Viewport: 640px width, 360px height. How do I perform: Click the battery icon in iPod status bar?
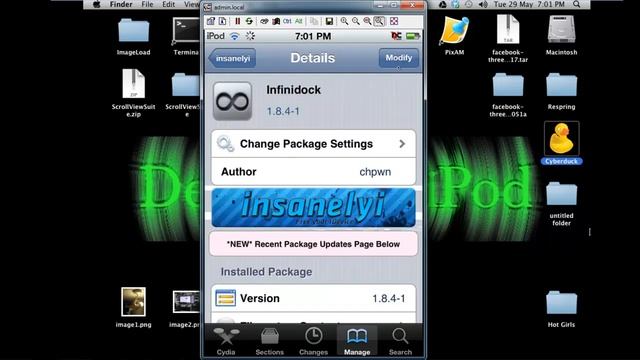point(413,36)
